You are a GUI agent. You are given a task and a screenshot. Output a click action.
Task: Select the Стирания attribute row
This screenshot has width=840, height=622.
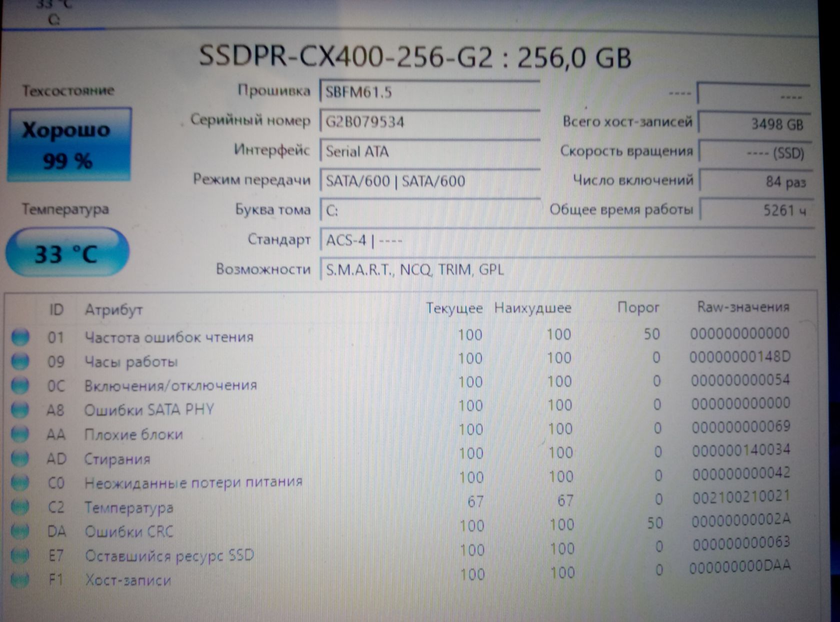tap(400, 455)
